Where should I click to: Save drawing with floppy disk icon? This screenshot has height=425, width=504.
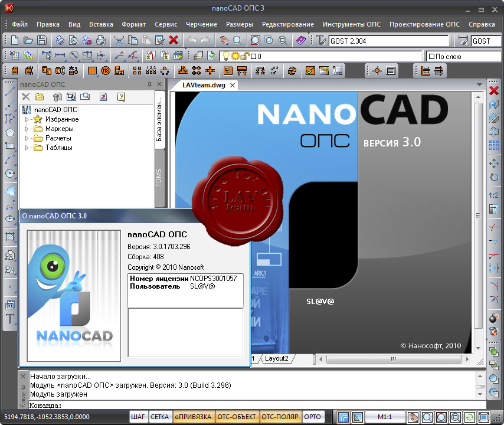(42, 41)
